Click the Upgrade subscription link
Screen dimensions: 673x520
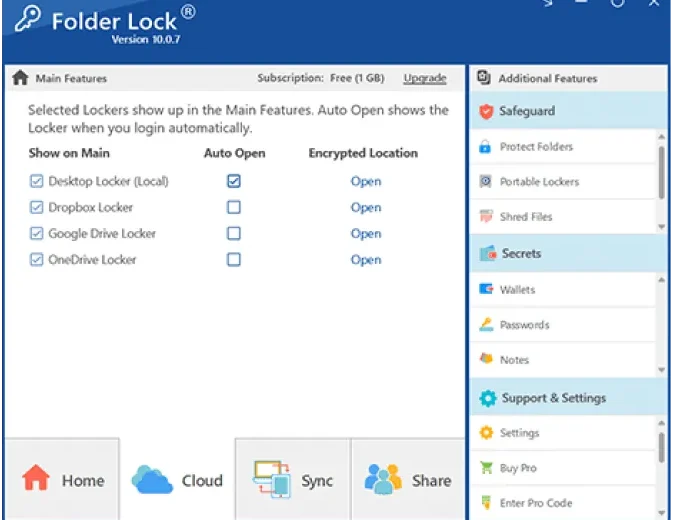pyautogui.click(x=425, y=78)
